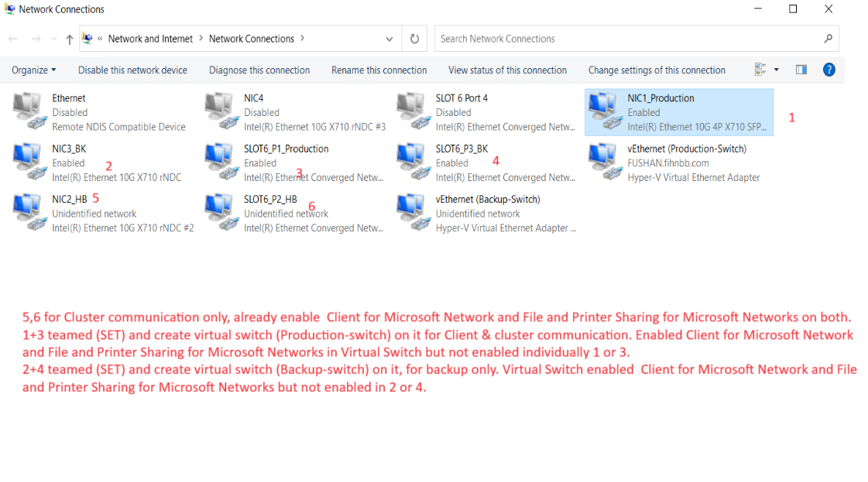Close the Network Connections window
868x482 pixels.
829,9
